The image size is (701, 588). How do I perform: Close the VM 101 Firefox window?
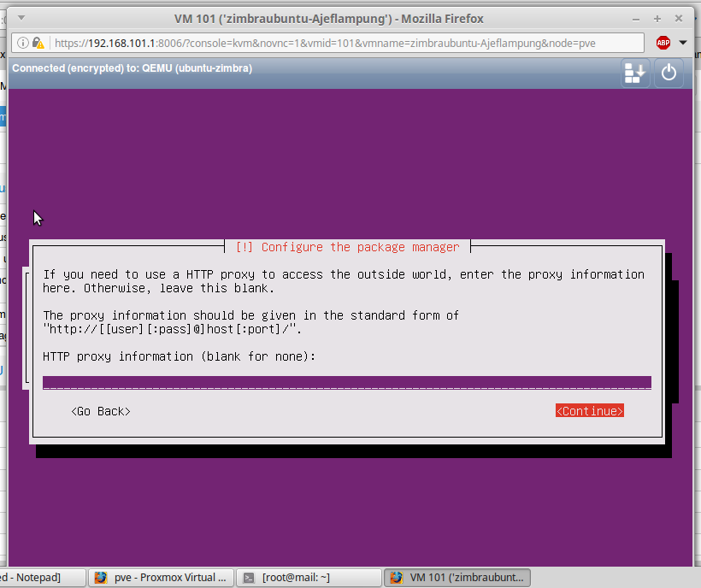click(x=679, y=19)
